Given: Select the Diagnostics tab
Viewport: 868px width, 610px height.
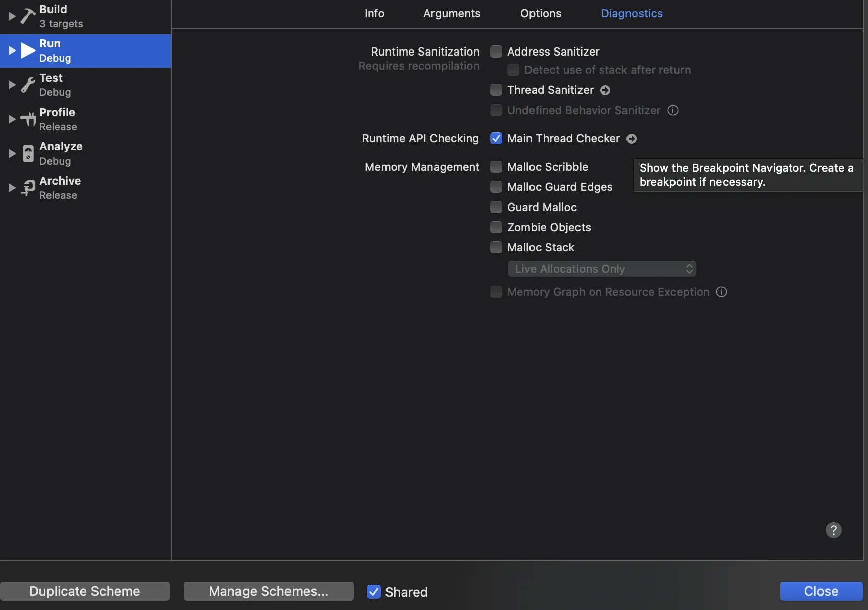Looking at the screenshot, I should click(x=632, y=14).
